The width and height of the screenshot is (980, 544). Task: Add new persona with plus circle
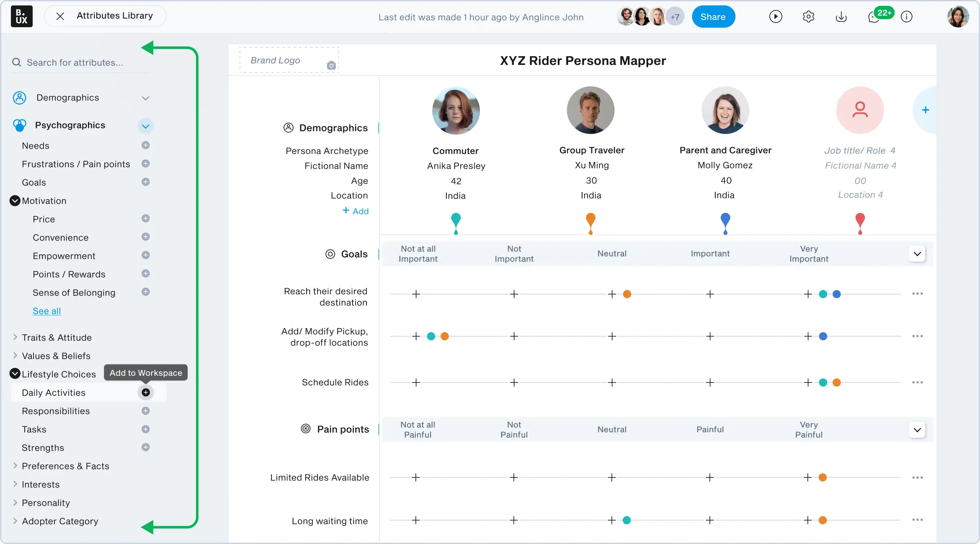[x=926, y=110]
